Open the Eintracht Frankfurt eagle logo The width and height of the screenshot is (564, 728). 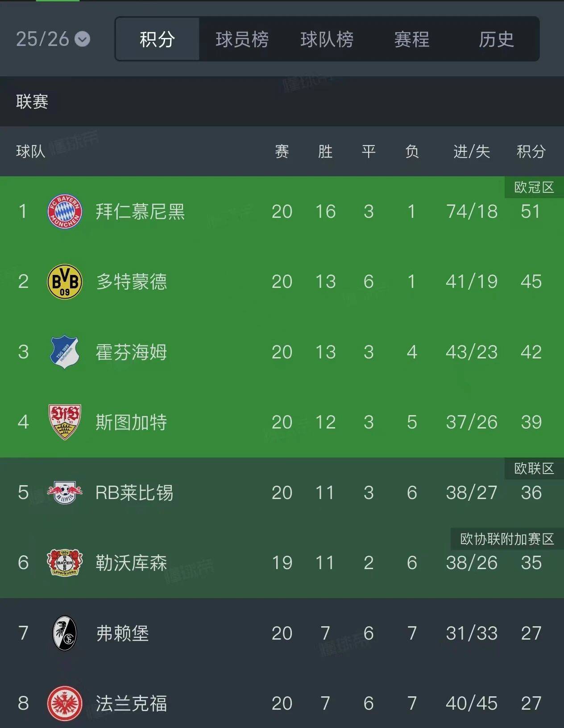click(65, 703)
